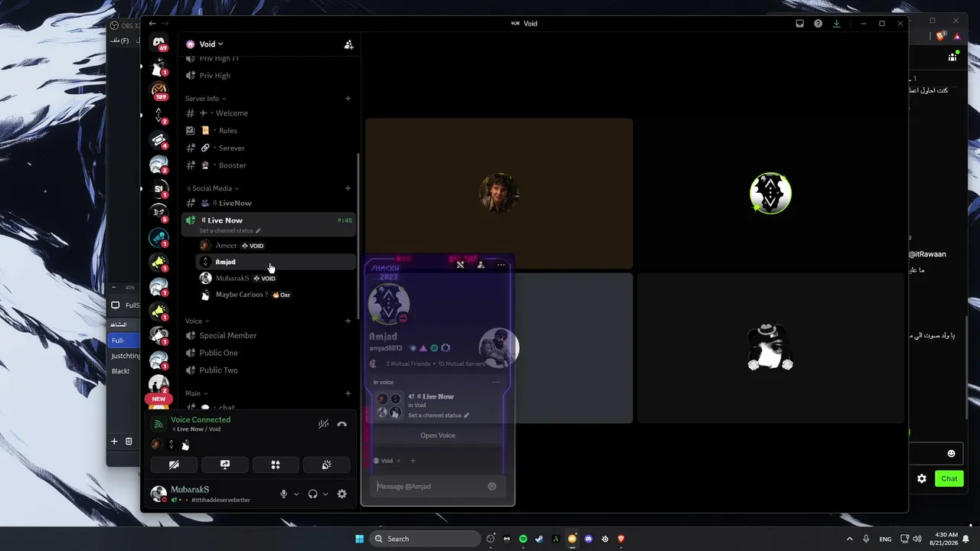Viewport: 980px width, 551px height.
Task: Show hidden system tray icons
Action: [849, 539]
